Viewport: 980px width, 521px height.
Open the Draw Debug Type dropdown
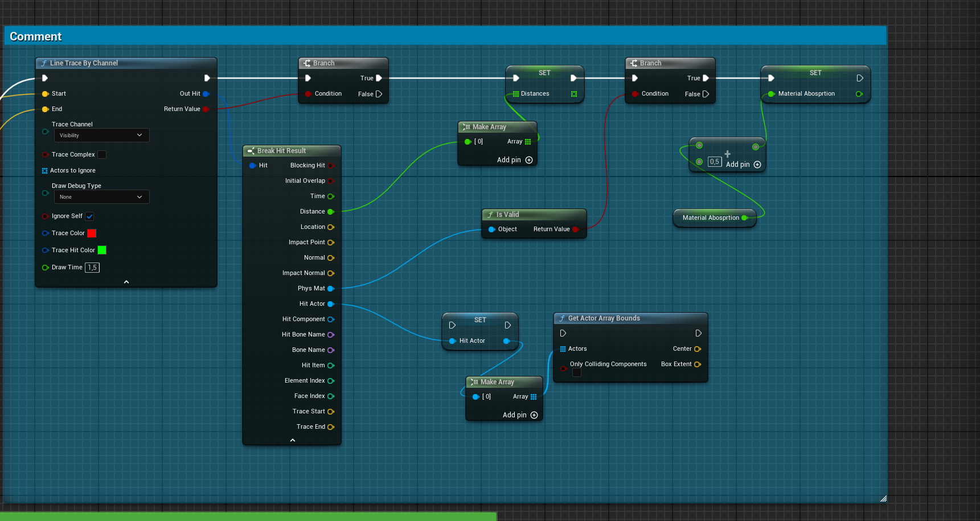[x=101, y=197]
